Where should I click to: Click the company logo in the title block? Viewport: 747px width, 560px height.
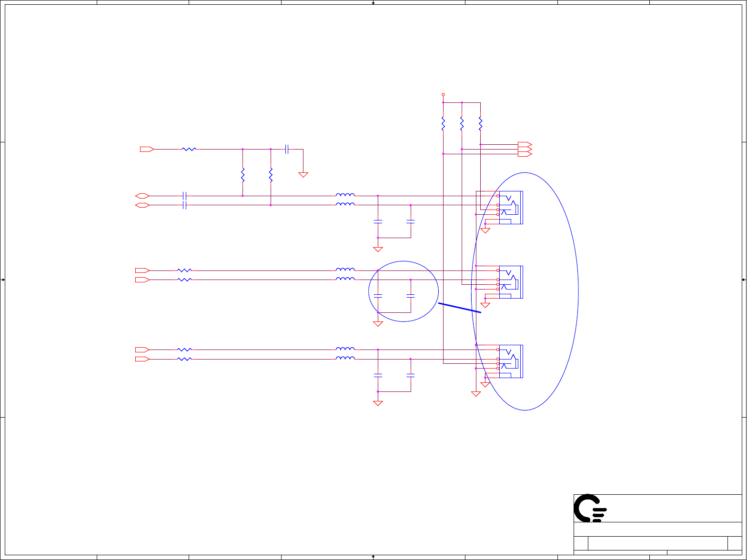point(590,508)
